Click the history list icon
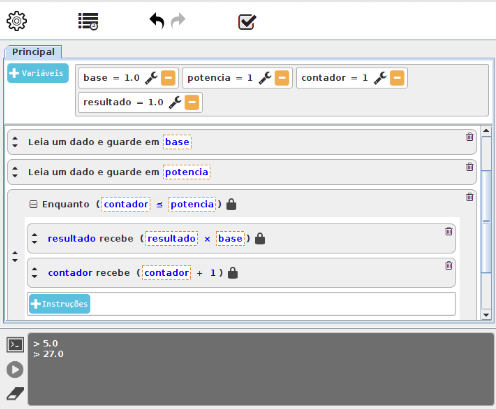 [x=88, y=21]
